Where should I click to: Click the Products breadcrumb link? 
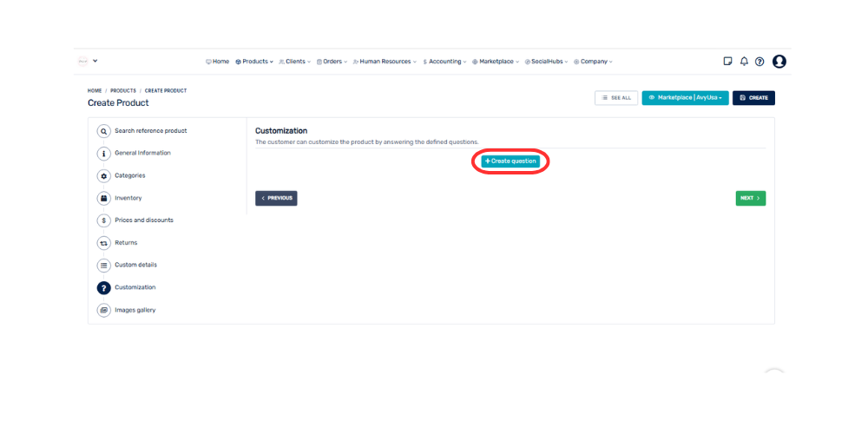click(122, 90)
